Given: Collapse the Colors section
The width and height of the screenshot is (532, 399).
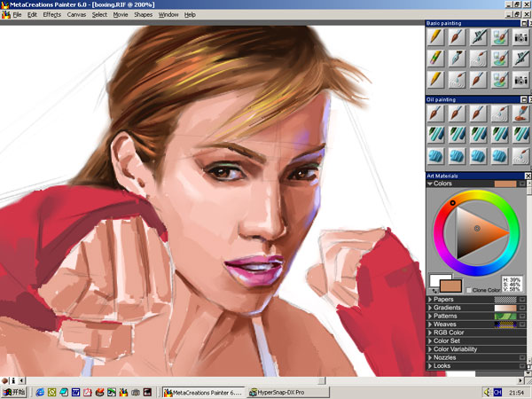Looking at the screenshot, I should point(430,184).
